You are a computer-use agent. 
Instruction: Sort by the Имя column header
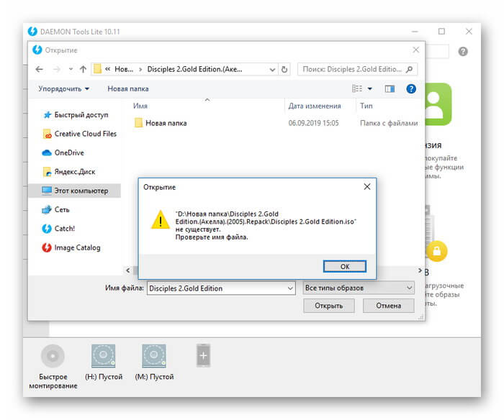click(x=140, y=106)
